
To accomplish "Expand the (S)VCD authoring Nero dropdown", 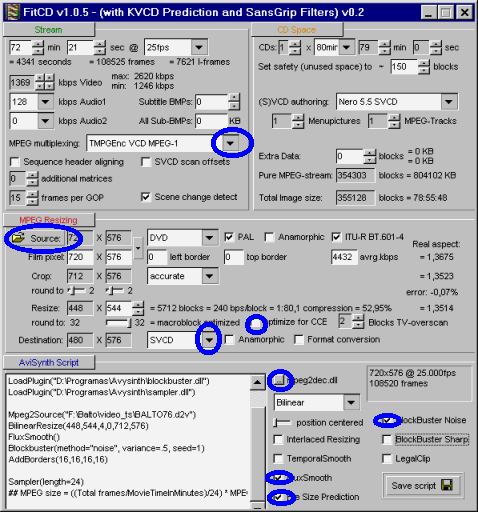I will coord(449,101).
